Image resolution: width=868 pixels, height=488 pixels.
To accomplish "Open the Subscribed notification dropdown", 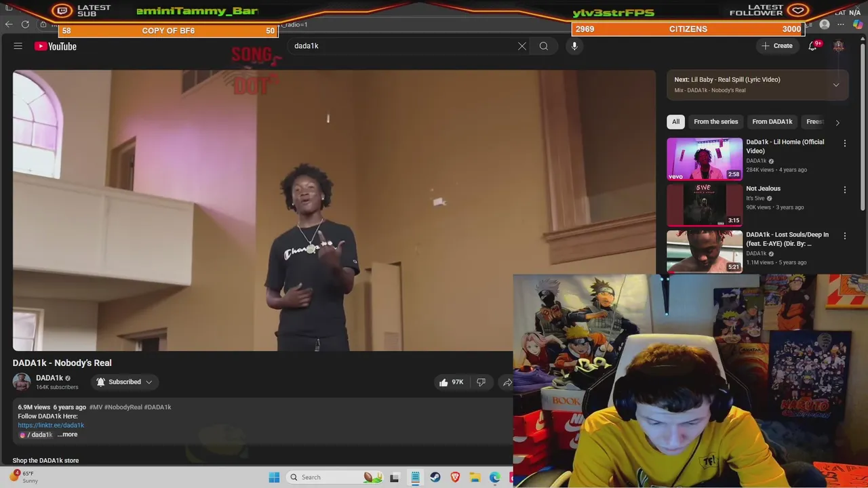I will point(125,382).
